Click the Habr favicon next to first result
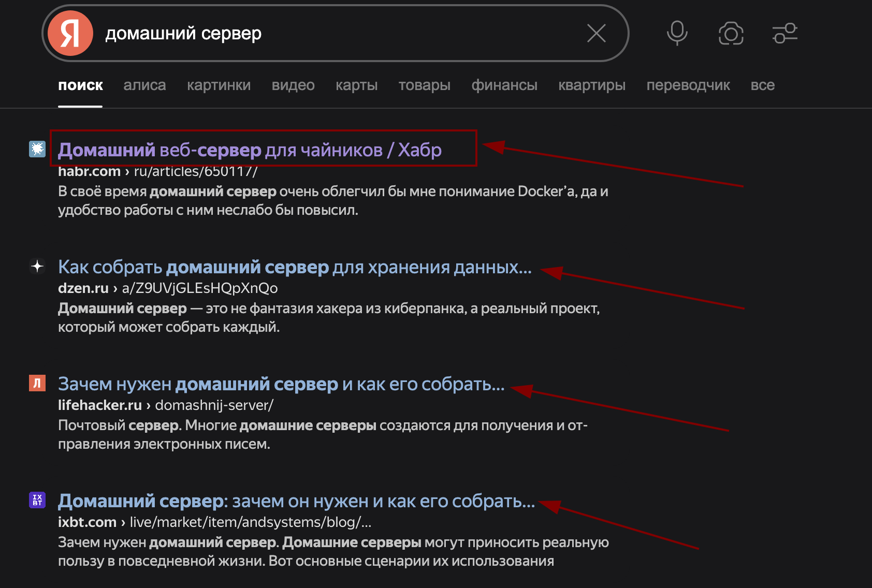Screen dimensions: 872x588 click(37, 149)
